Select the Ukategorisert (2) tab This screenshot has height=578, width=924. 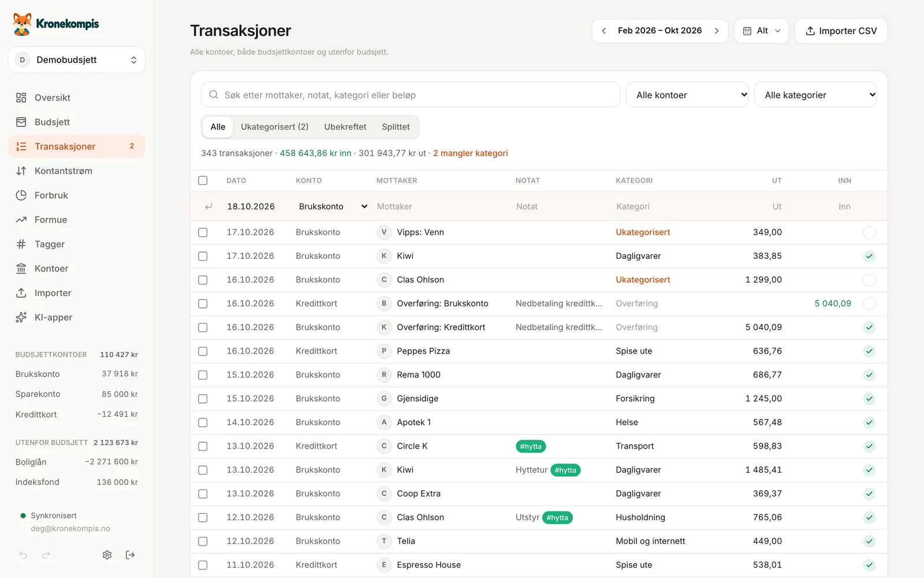274,127
